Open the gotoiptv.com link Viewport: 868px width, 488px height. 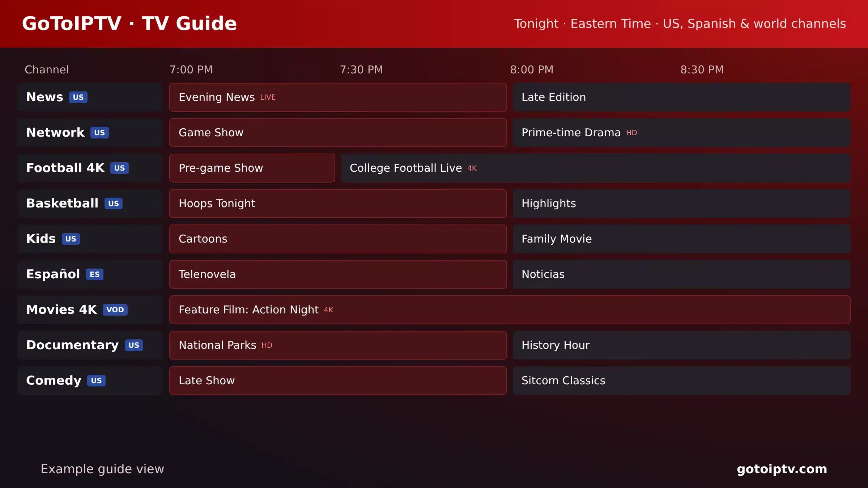(x=782, y=469)
